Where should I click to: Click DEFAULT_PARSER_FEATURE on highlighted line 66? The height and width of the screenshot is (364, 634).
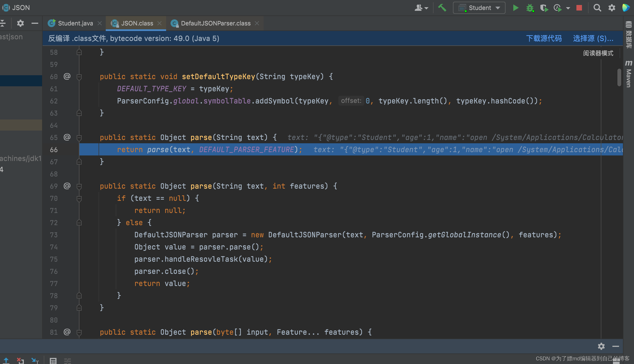(246, 150)
